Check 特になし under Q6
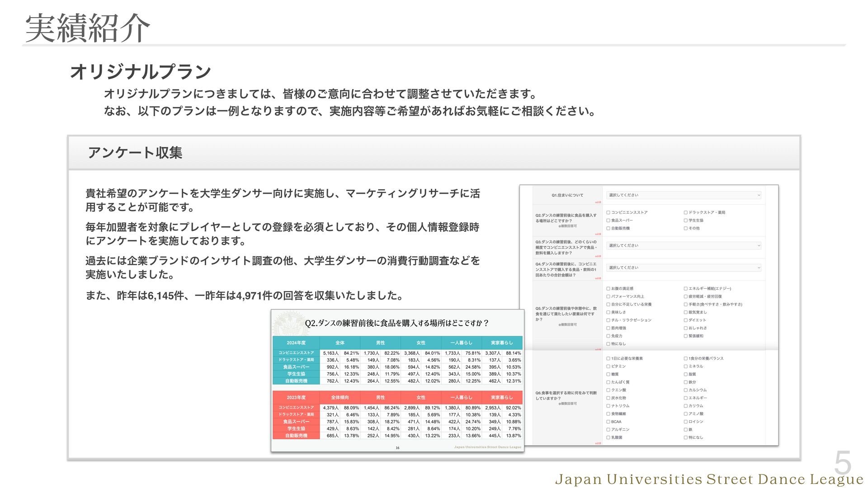Image resolution: width=868 pixels, height=488 pixels. pyautogui.click(x=686, y=438)
